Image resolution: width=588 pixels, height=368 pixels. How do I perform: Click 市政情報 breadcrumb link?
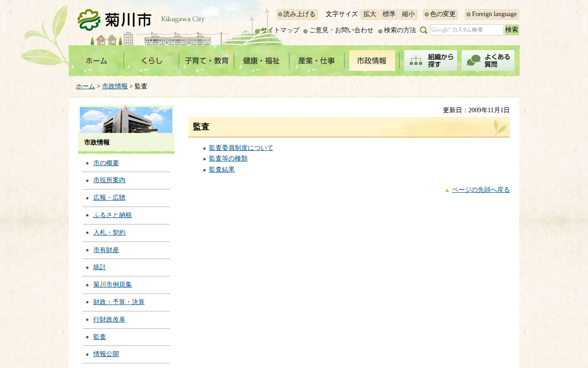pos(115,86)
